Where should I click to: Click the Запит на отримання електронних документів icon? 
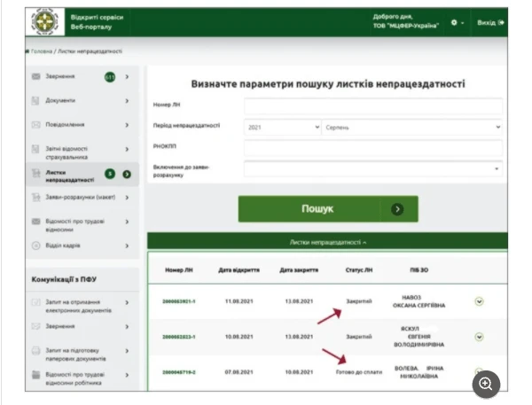tap(36, 302)
